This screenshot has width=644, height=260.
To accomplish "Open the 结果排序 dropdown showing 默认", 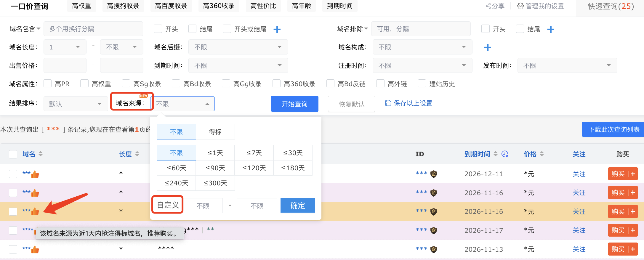I will tap(76, 104).
